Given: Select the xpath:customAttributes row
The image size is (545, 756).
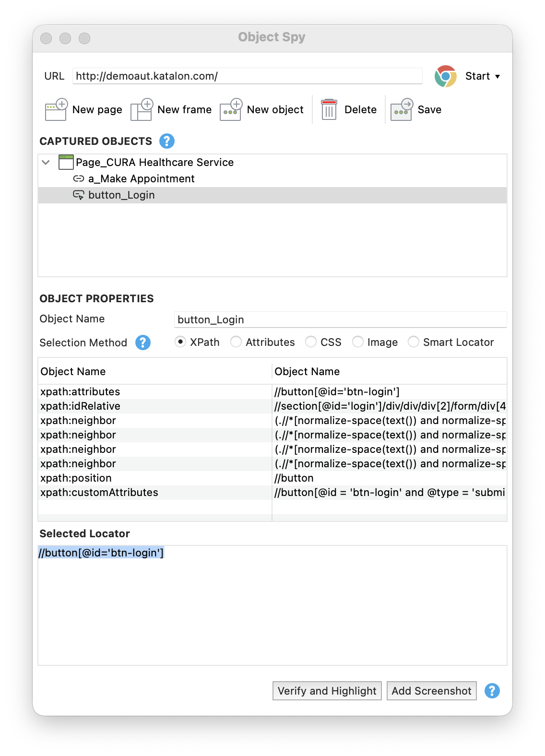Looking at the screenshot, I should coord(272,493).
